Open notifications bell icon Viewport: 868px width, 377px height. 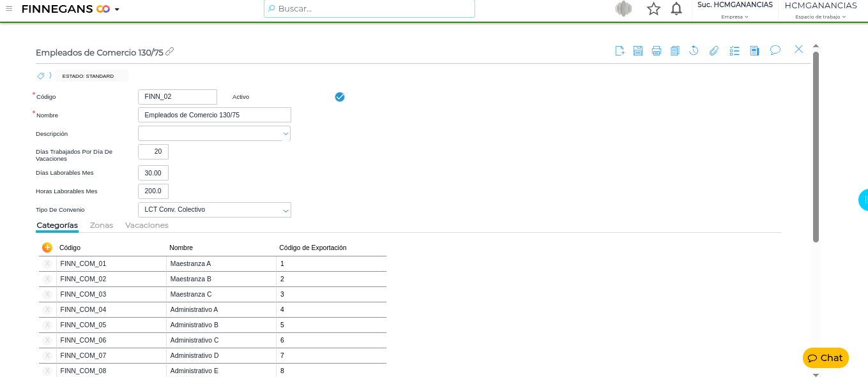coord(676,9)
